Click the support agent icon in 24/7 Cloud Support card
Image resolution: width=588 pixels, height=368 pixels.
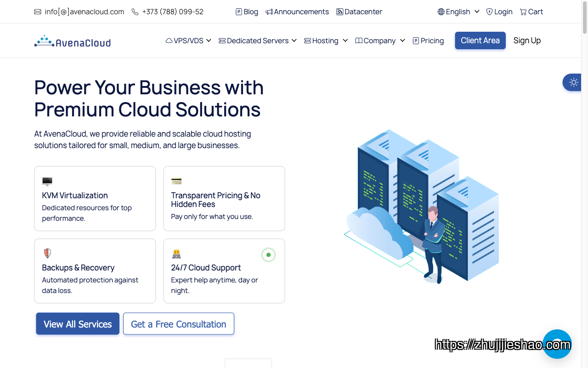click(176, 253)
